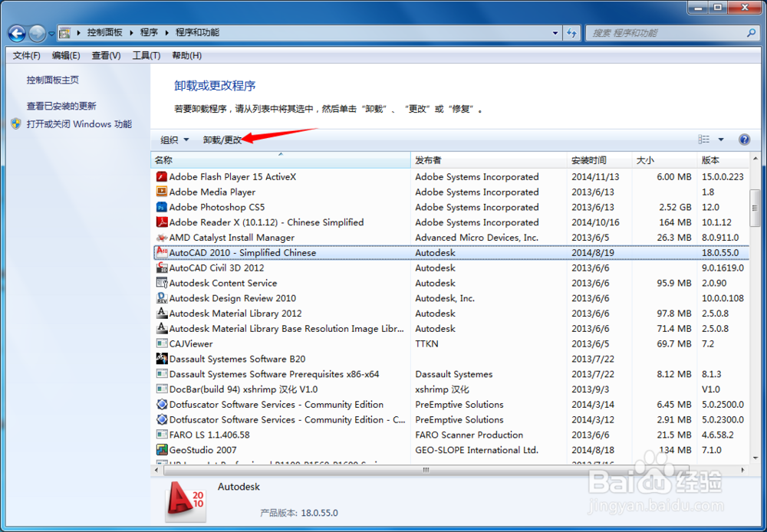The width and height of the screenshot is (767, 532).
Task: Click the AutoCAD Civil 3D 2012 icon
Action: 161,268
